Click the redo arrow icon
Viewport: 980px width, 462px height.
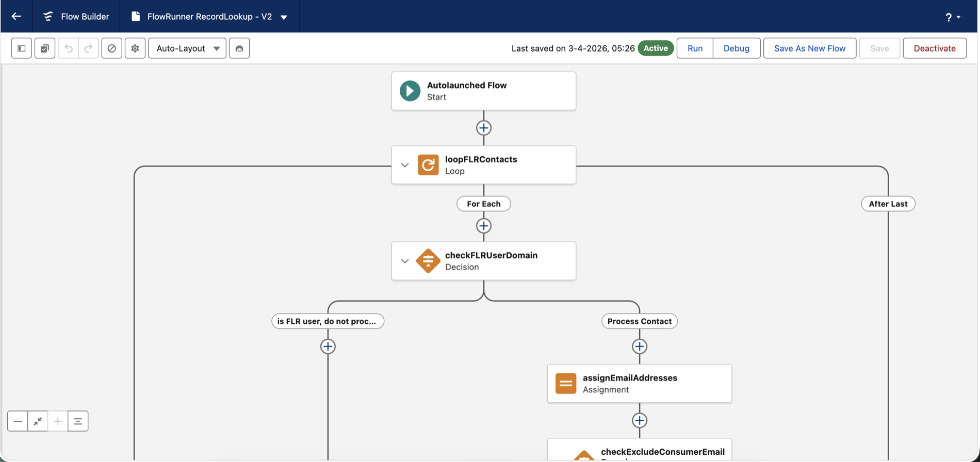(x=88, y=48)
